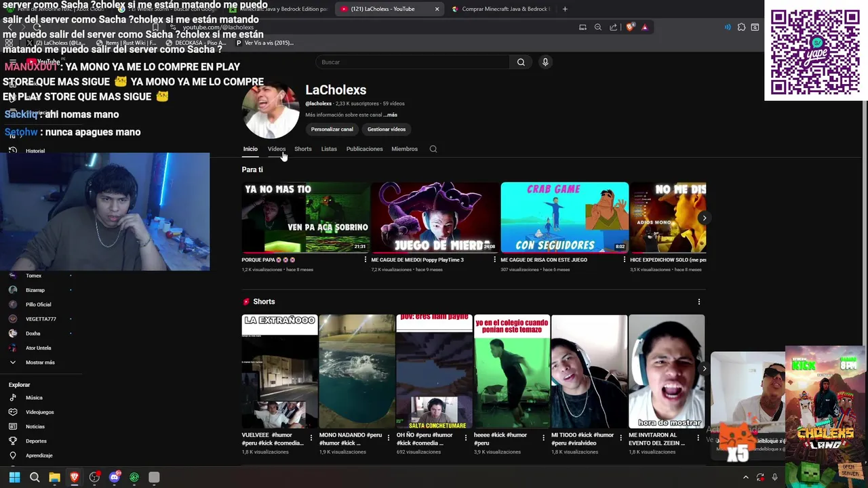Click the 2,33 K suscriptores text
Viewport: 868px width, 488px height.
pos(357,104)
